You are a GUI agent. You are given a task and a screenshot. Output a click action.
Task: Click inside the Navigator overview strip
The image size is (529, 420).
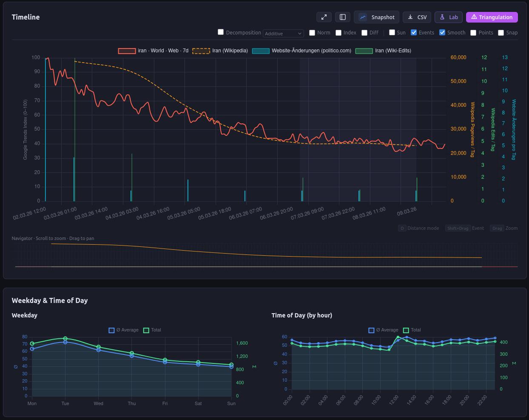click(264, 255)
